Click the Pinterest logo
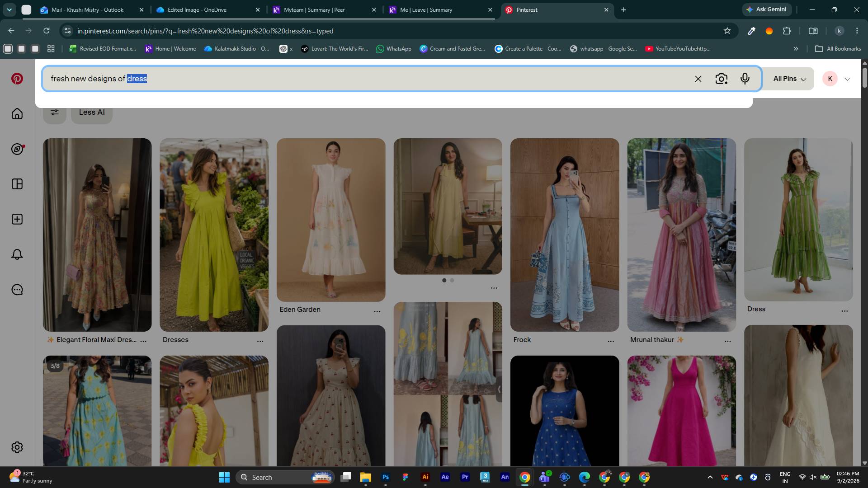Image resolution: width=868 pixels, height=488 pixels. tap(17, 78)
